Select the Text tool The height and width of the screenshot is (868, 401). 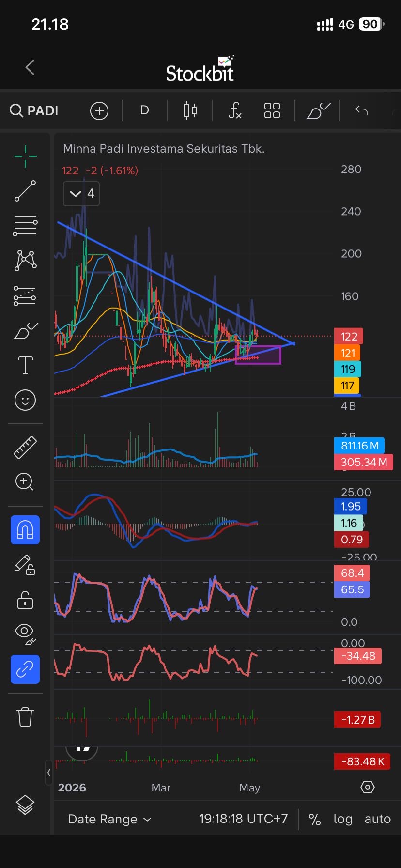pos(25,365)
